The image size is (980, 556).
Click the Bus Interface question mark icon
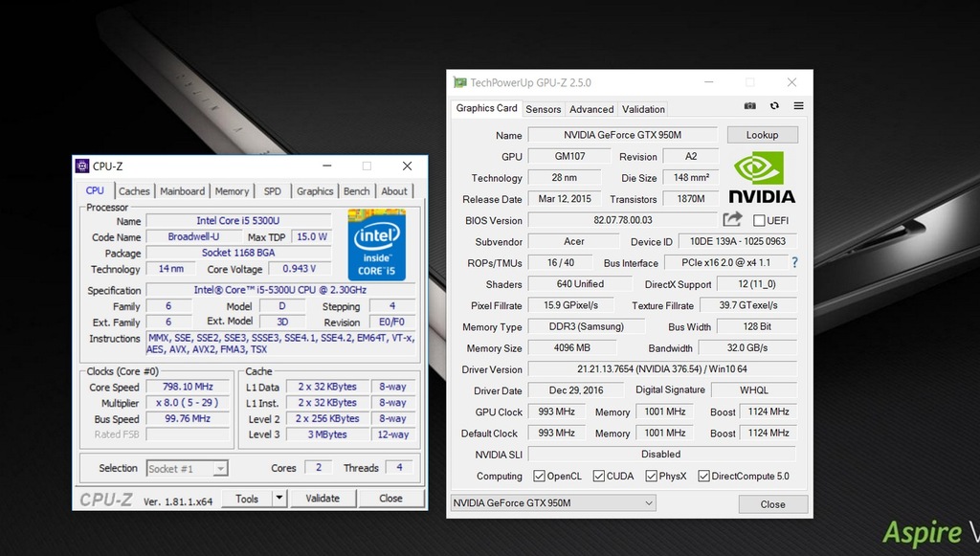[793, 262]
